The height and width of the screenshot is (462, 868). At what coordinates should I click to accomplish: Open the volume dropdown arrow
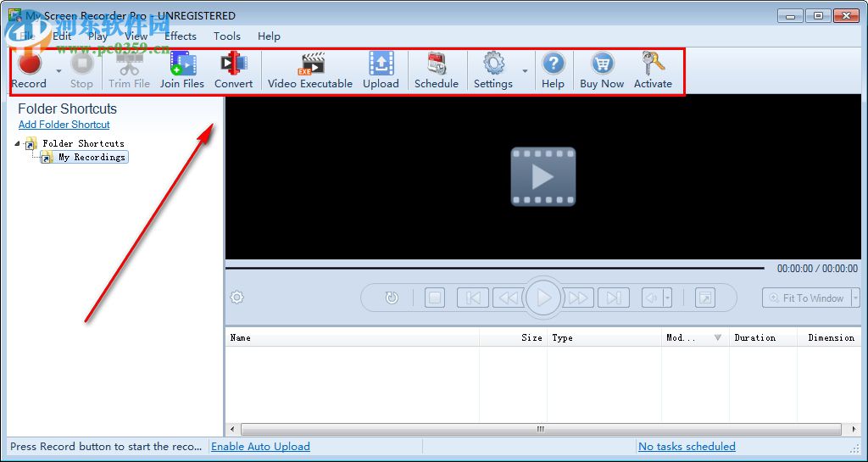click(x=668, y=298)
